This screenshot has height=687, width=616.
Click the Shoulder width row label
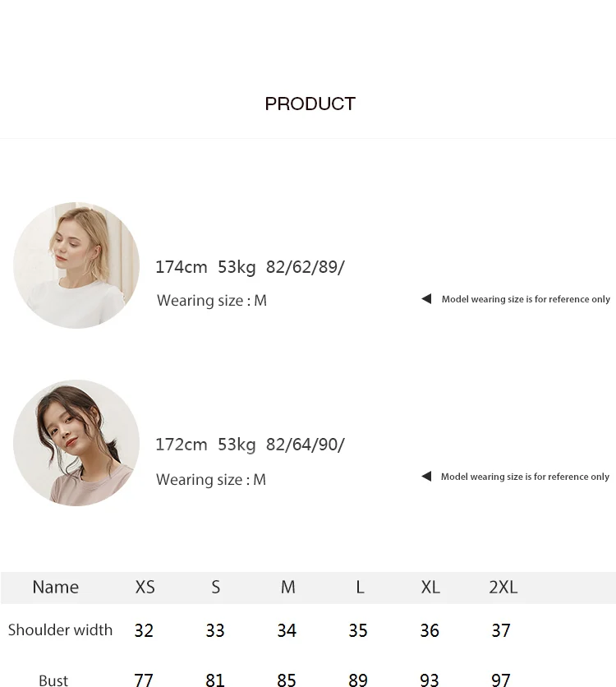point(61,630)
